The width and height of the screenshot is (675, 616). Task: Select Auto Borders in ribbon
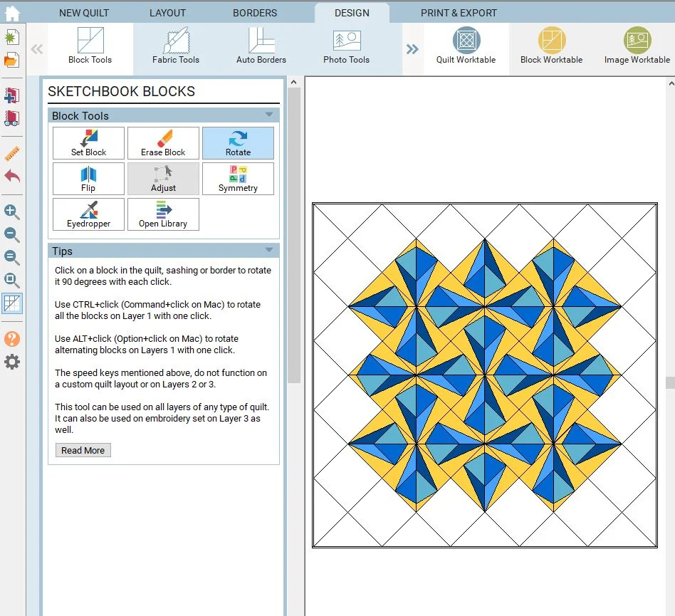point(261,46)
